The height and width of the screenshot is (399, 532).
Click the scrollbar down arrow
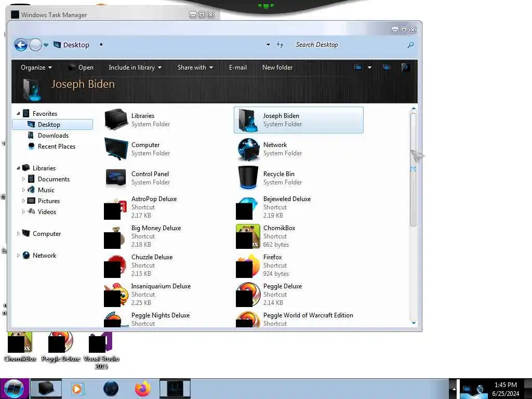[413, 323]
